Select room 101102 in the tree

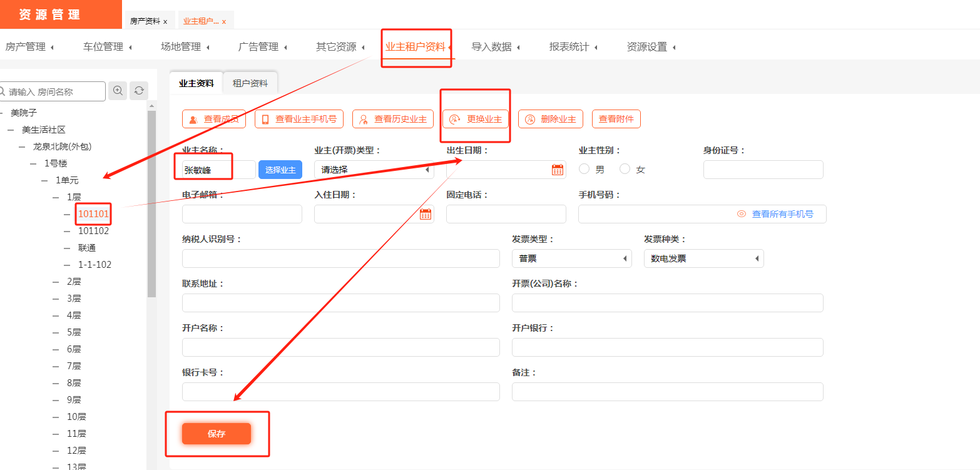pos(93,231)
